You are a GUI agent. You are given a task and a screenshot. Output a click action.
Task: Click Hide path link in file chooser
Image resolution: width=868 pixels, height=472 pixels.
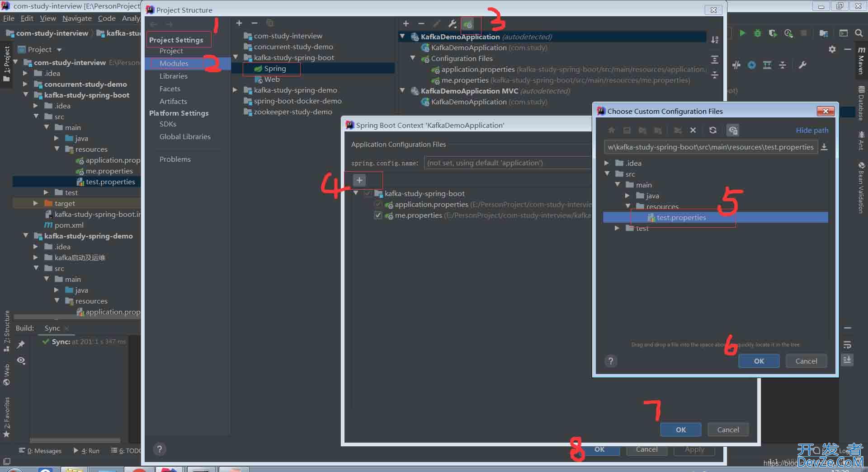point(812,130)
